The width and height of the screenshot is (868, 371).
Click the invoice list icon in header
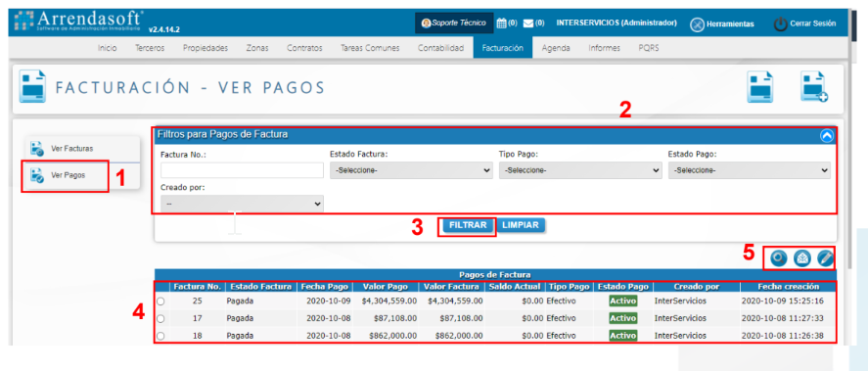pos(760,87)
